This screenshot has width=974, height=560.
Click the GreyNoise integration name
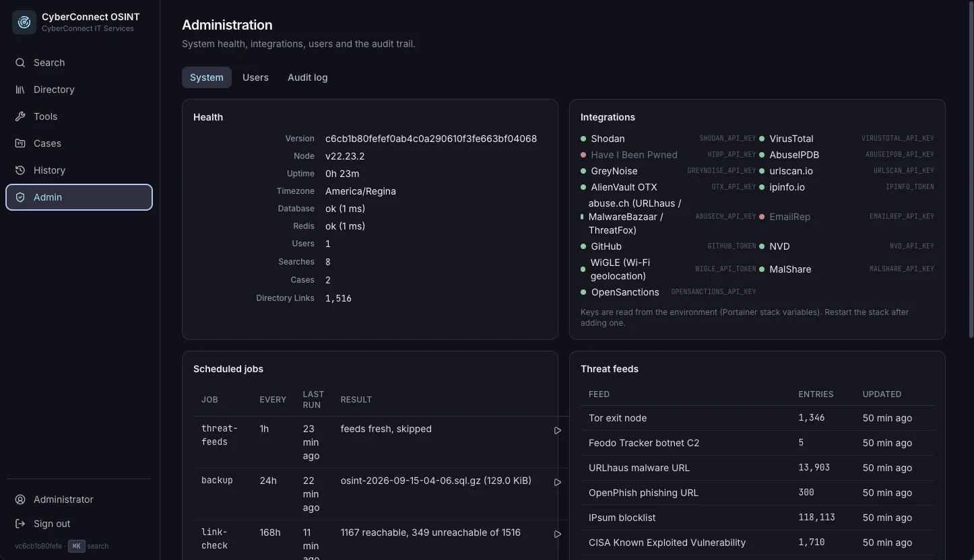click(614, 171)
